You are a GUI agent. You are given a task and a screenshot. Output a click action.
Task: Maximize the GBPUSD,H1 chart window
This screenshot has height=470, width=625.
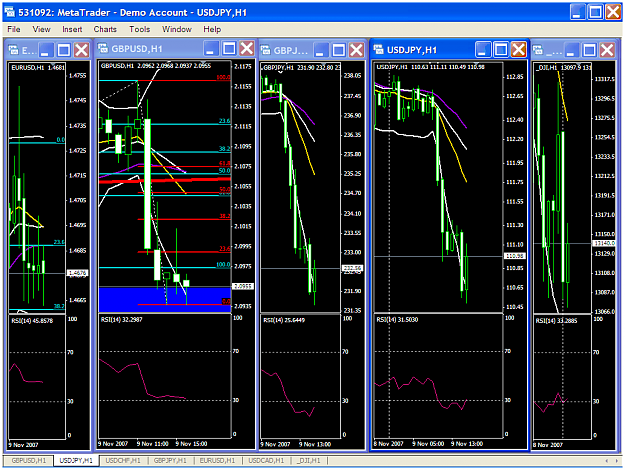[x=229, y=49]
